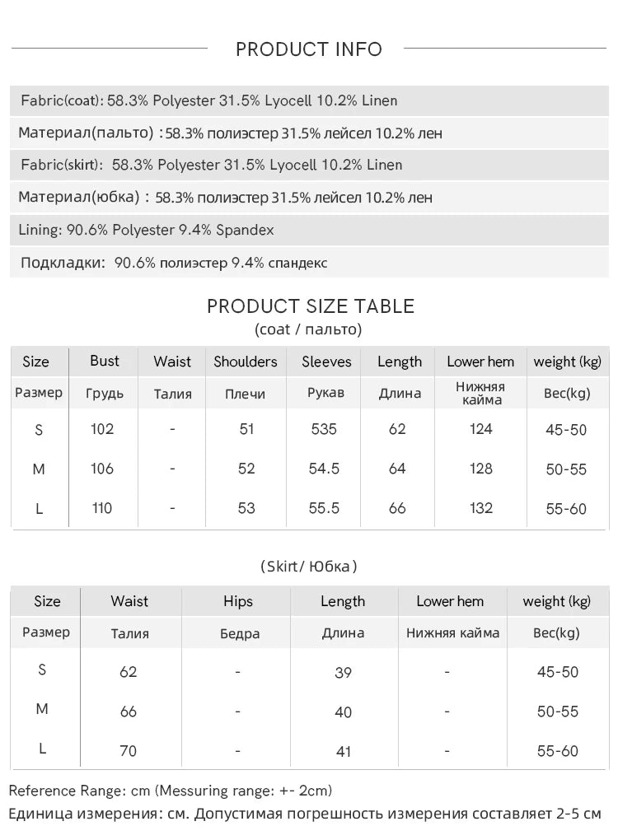Image resolution: width=618 pixels, height=840 pixels.
Task: Click the Reference Range measurement note
Action: pyautogui.click(x=171, y=791)
